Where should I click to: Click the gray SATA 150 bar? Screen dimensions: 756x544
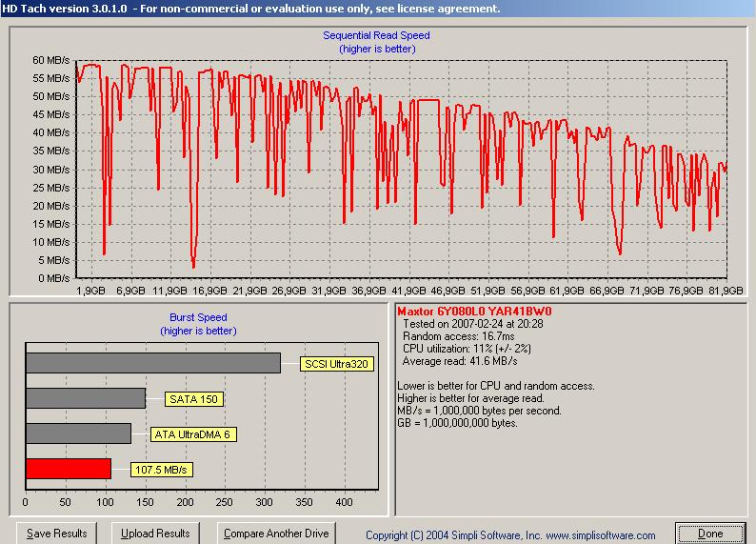[86, 398]
